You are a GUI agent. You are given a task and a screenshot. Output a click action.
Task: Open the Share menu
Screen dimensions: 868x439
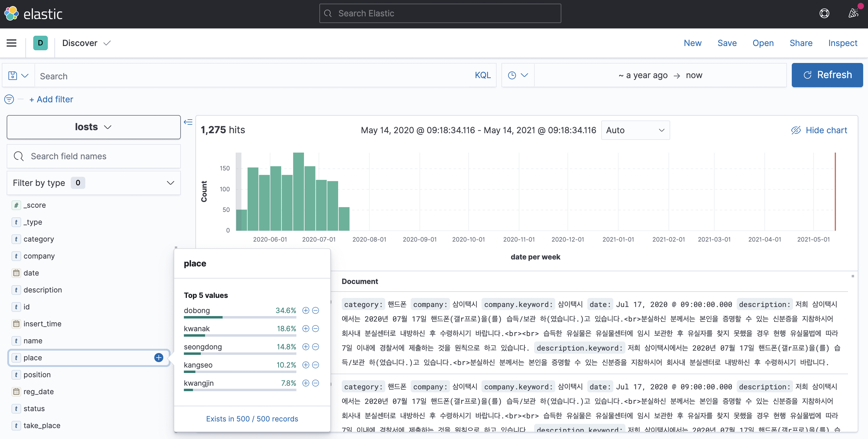801,43
